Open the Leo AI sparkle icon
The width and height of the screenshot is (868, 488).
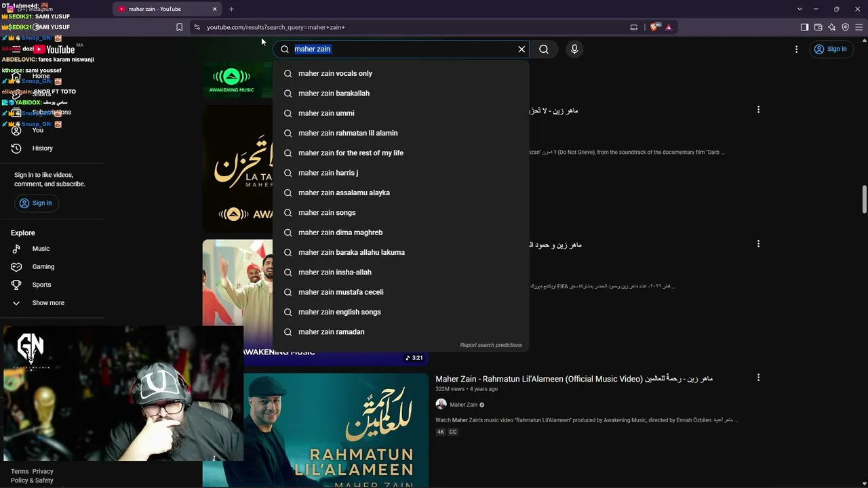tap(831, 27)
